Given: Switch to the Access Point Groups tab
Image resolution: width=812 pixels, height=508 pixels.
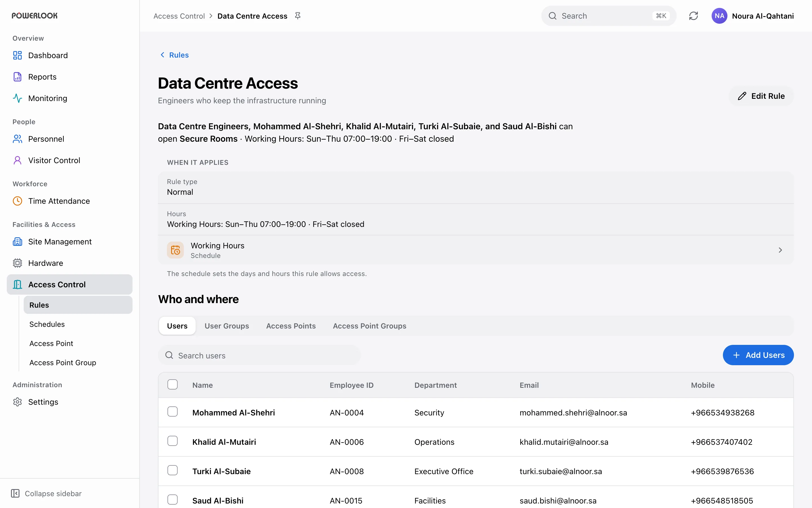Looking at the screenshot, I should 369,326.
